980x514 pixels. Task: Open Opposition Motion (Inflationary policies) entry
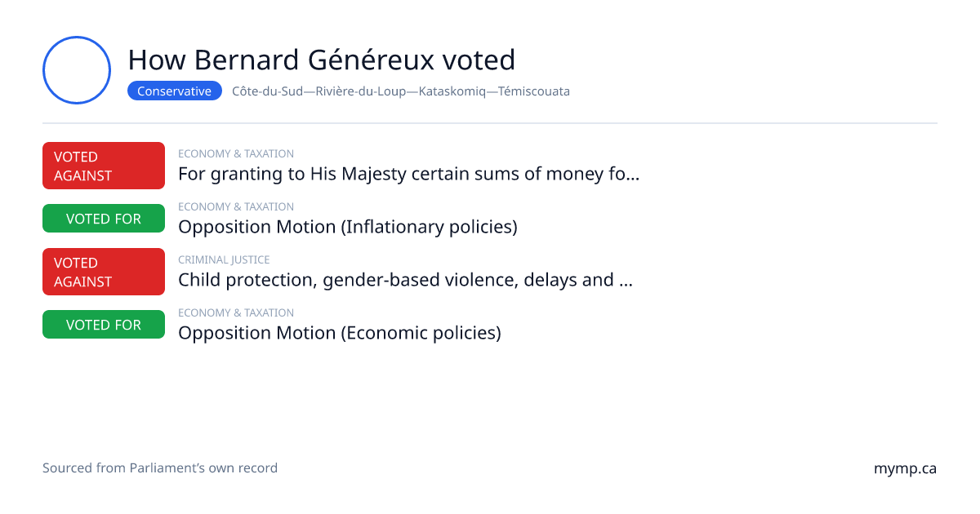tap(348, 227)
